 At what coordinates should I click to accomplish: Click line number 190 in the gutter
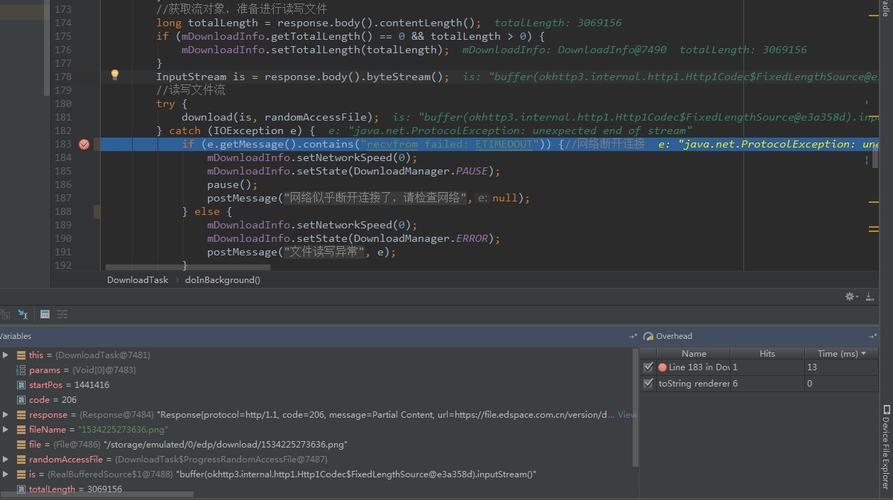coord(63,239)
